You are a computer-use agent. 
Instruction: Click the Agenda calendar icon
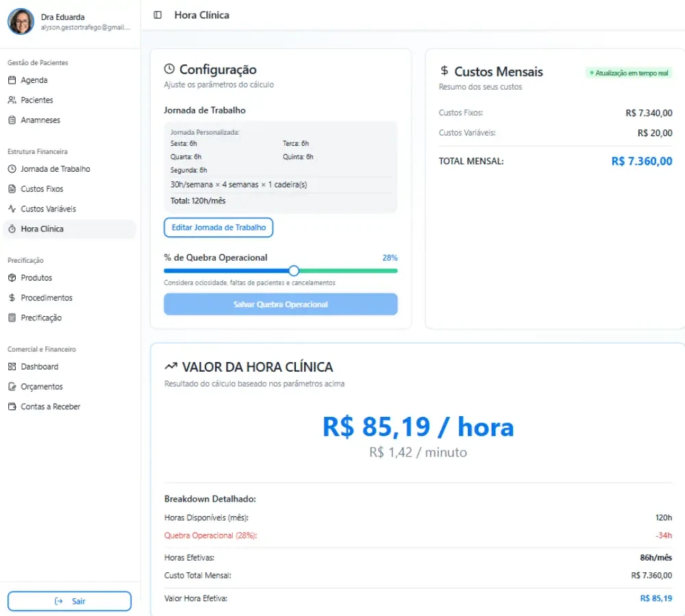coord(12,80)
